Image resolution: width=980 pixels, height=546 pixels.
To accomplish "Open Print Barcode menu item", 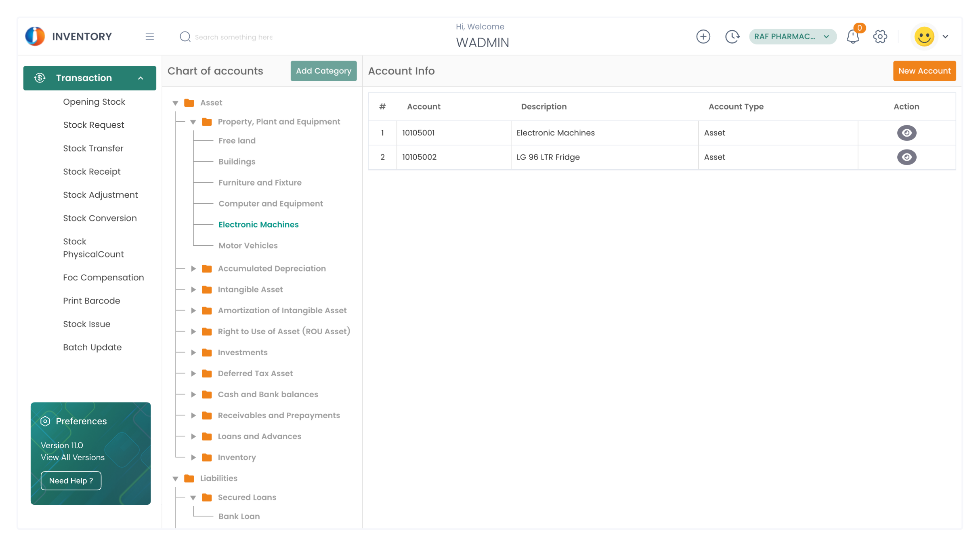I will 91,301.
